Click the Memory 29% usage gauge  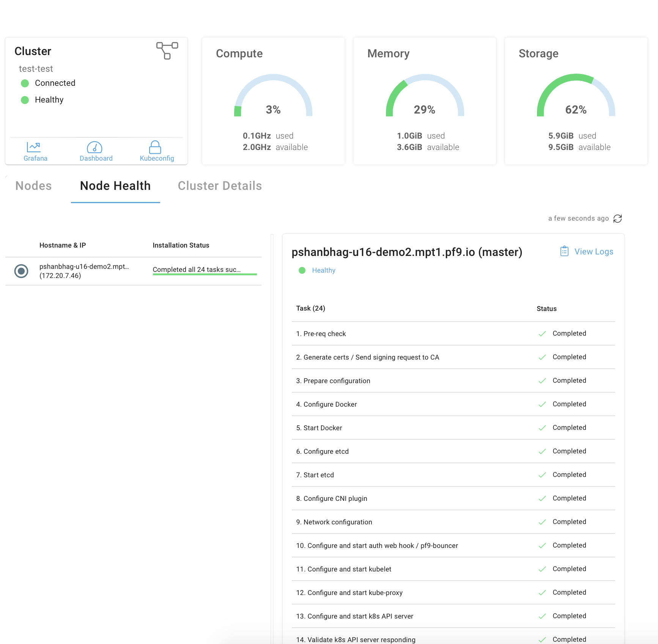coord(425,97)
